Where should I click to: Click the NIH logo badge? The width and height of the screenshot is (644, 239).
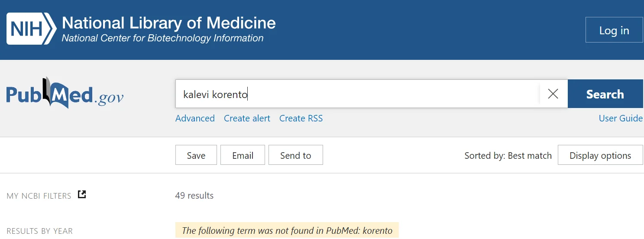31,29
